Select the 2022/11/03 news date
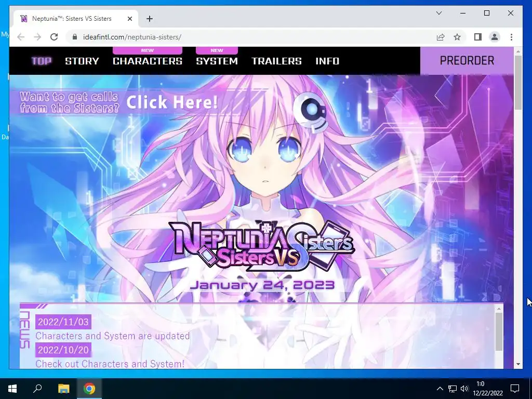532x399 pixels. pos(63,322)
